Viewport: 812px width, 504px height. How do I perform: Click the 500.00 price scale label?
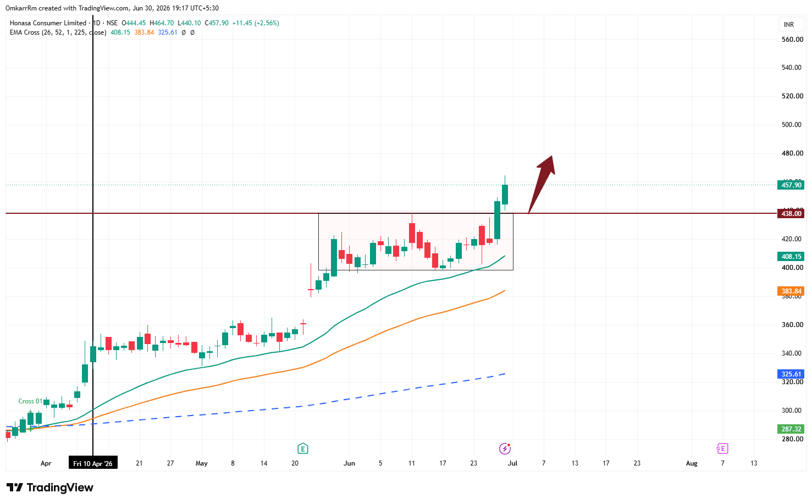coord(792,125)
